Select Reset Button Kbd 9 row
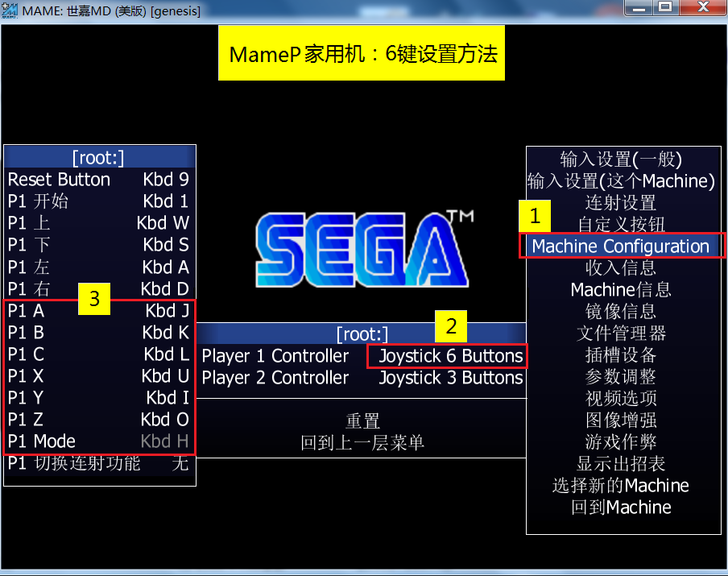Screen dimensions: 728x576 tap(99, 180)
